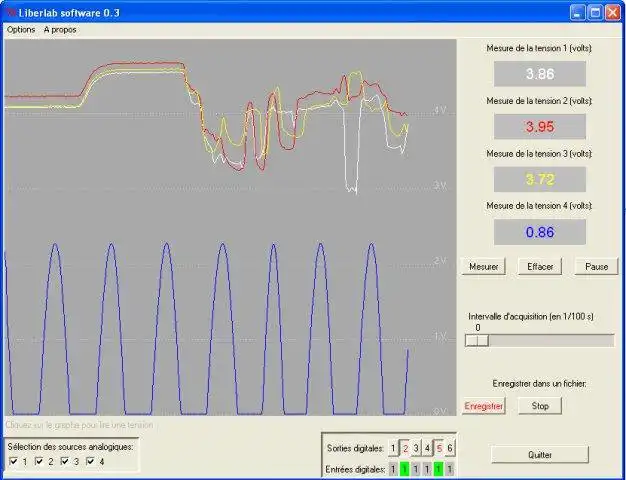Click 'Intervalle d'acquisition' label

click(531, 317)
